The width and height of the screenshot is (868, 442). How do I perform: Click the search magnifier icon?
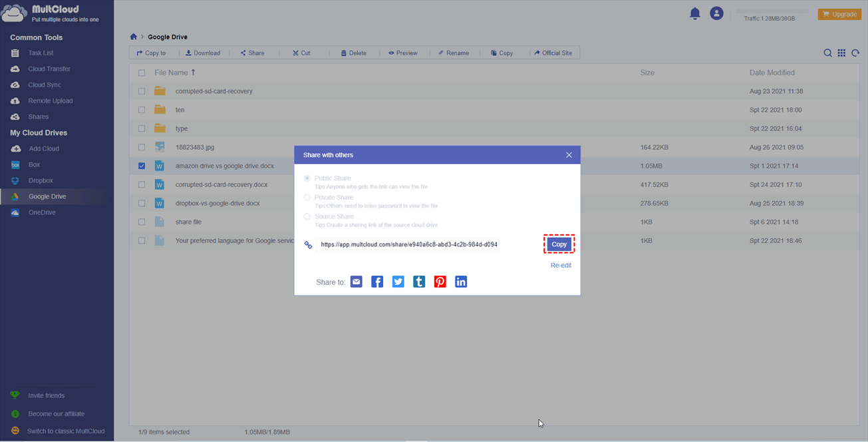click(827, 53)
